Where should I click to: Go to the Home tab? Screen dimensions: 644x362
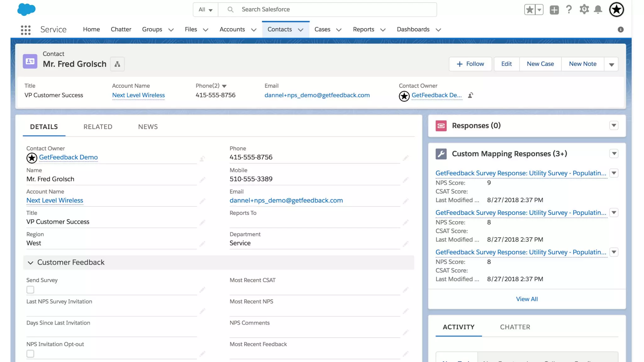[x=91, y=29]
